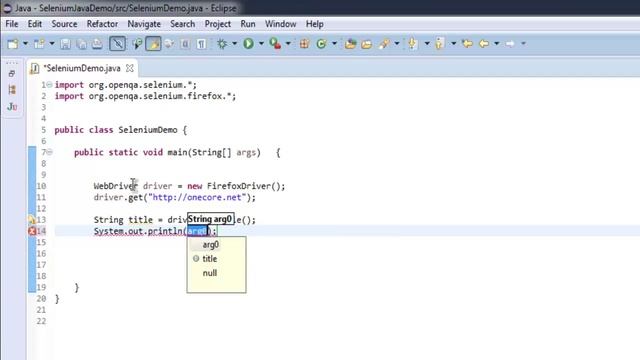Click the Print icon in toolbar
The image size is (640, 360).
tap(97, 44)
